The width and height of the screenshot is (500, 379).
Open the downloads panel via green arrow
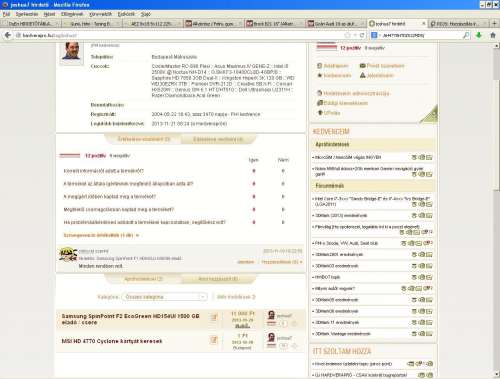479,35
